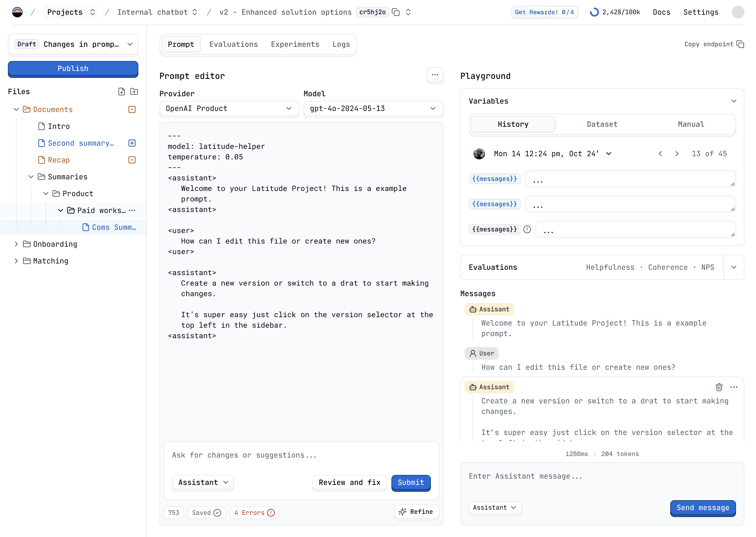This screenshot has height=537, width=756.
Task: Expand the Evaluations panel
Action: [734, 267]
